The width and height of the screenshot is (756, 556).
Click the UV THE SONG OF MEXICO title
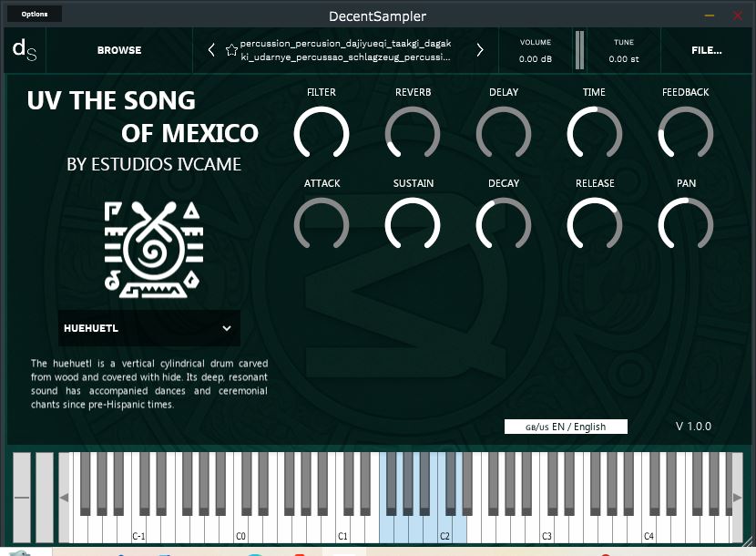pos(143,117)
